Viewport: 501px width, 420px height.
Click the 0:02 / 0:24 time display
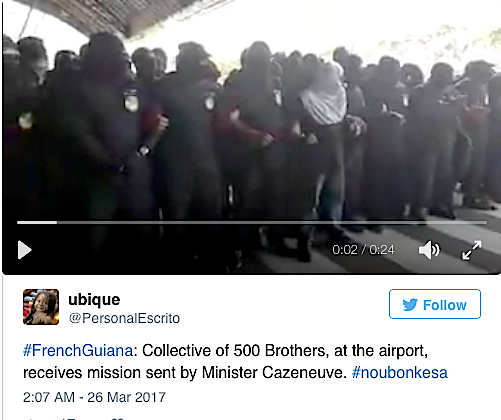[363, 250]
